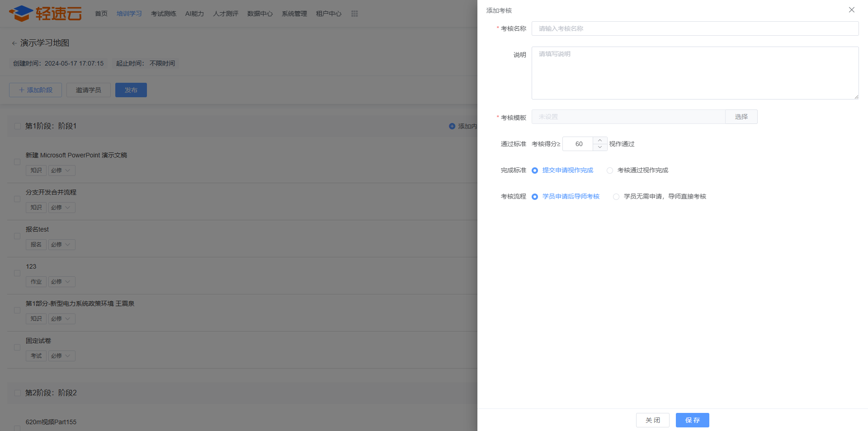868x431 pixels.
Task: Open the apps grid icon in navbar
Action: [x=354, y=14]
